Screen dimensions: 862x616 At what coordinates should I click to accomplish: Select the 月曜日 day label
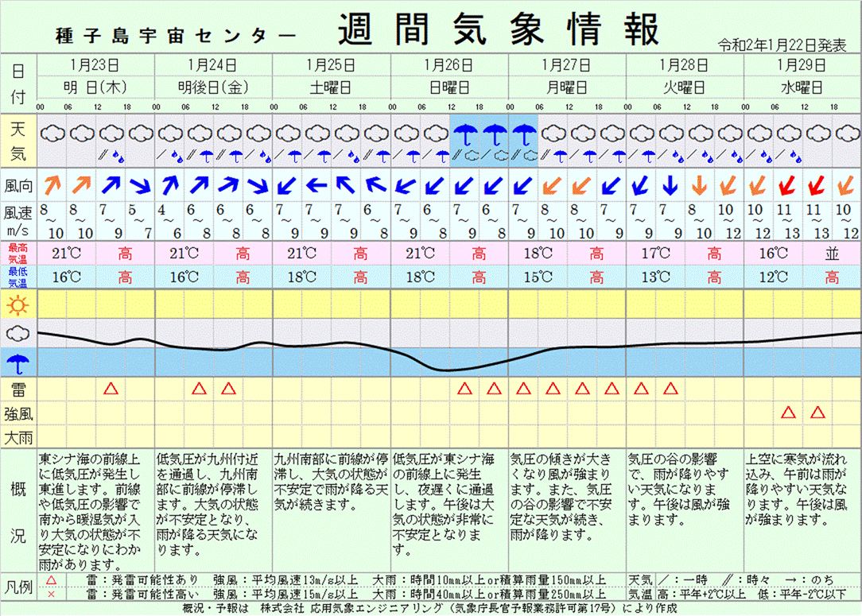pyautogui.click(x=565, y=87)
